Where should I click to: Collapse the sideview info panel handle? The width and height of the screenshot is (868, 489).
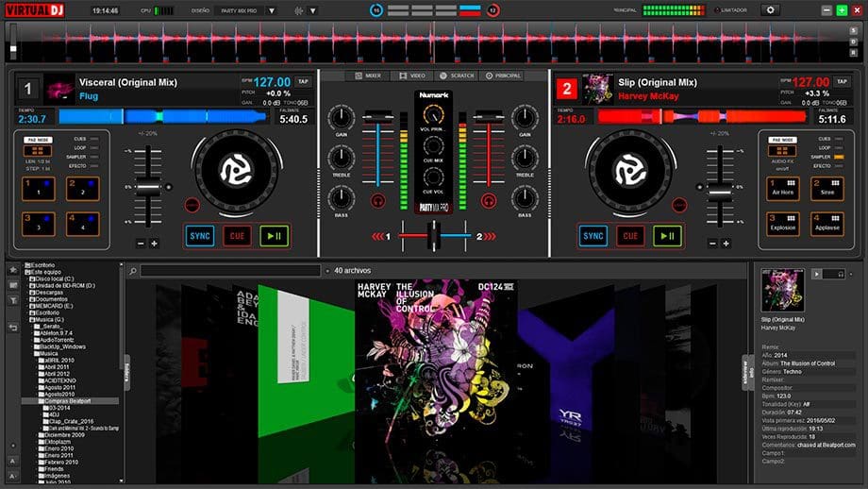(x=745, y=373)
